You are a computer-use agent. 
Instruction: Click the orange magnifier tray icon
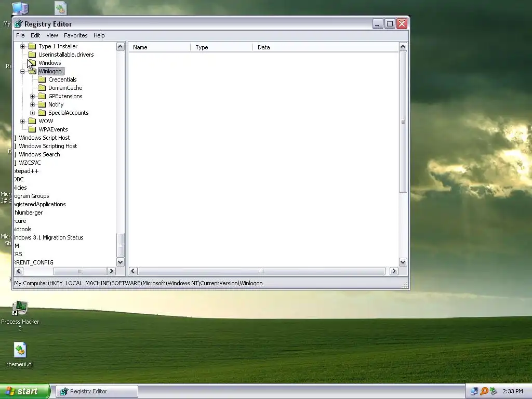(484, 391)
